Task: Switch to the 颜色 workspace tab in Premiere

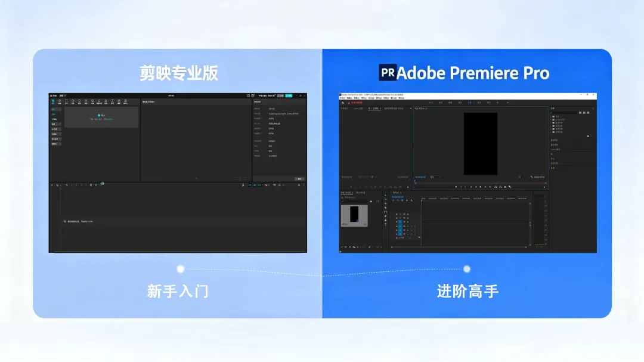Action: pos(460,103)
